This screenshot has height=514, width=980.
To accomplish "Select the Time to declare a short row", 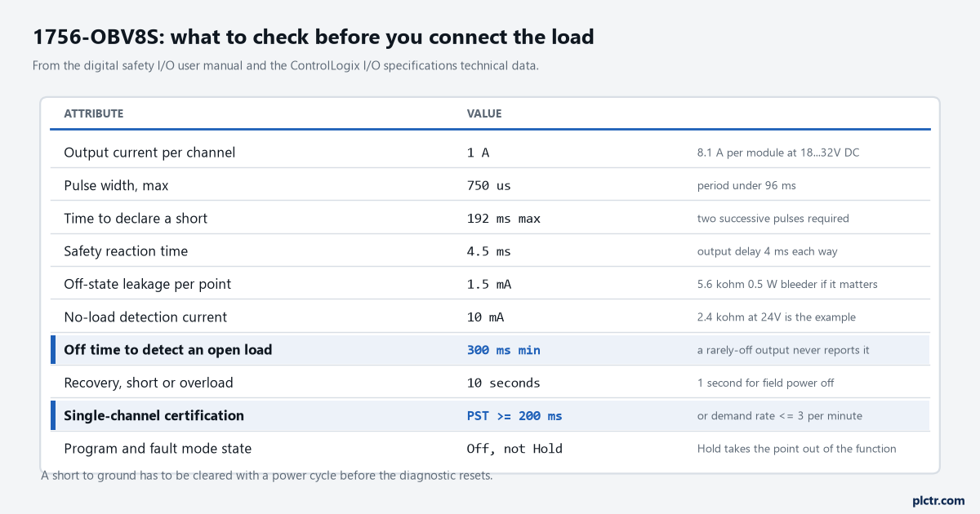I will pyautogui.click(x=490, y=218).
